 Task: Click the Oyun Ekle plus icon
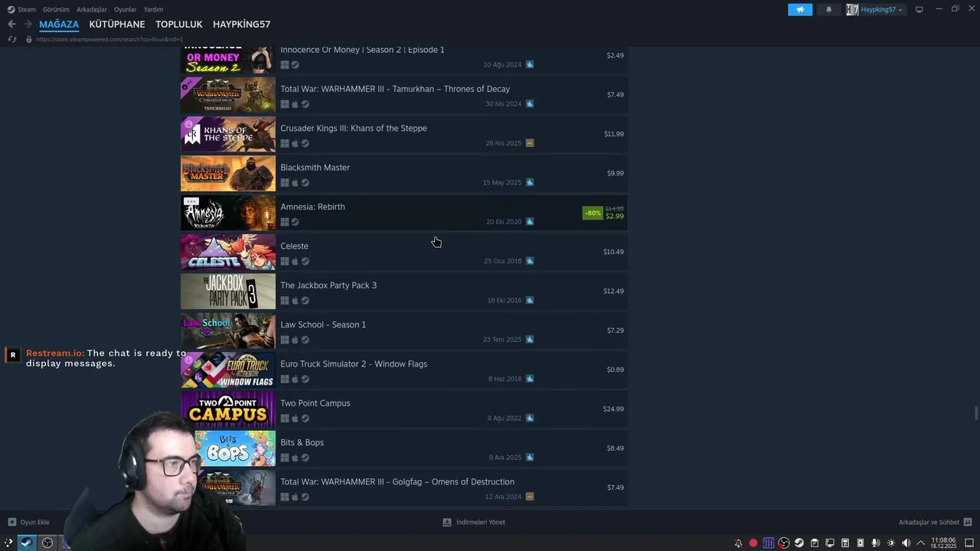coord(11,522)
